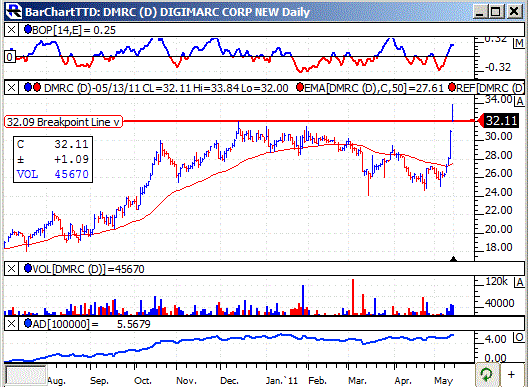
Task: Close the DMRC price pane
Action: click(x=11, y=88)
